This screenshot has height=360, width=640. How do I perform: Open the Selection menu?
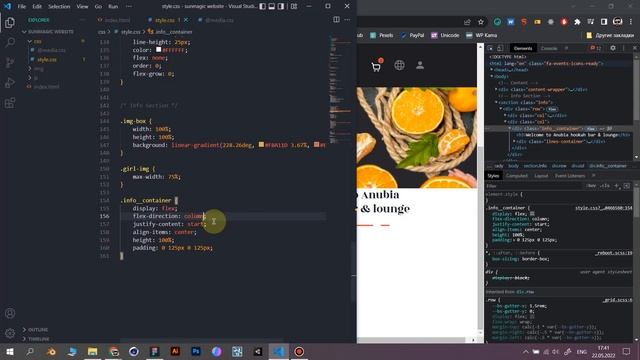pyautogui.click(x=59, y=7)
